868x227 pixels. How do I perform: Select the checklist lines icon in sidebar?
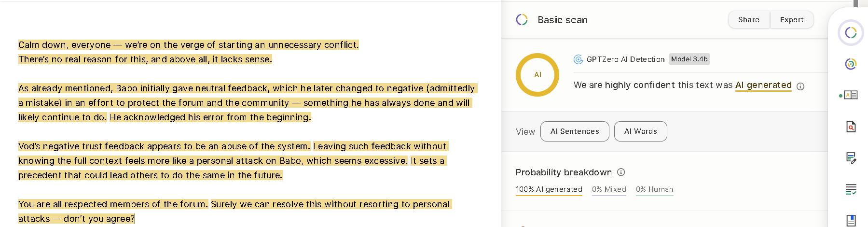point(851,189)
